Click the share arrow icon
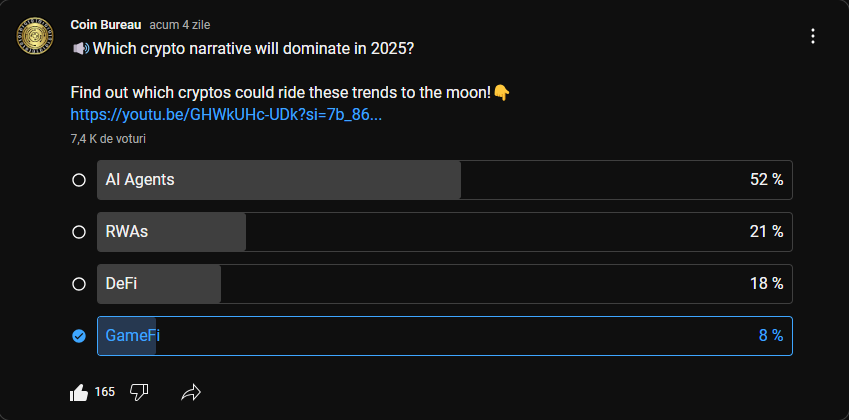This screenshot has width=849, height=420. (191, 393)
